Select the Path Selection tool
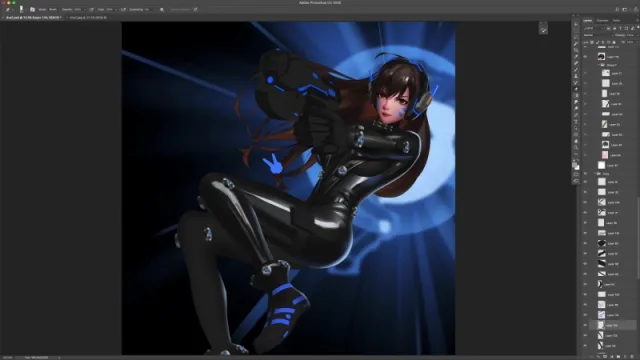Image resolution: width=640 pixels, height=360 pixels. [576, 128]
